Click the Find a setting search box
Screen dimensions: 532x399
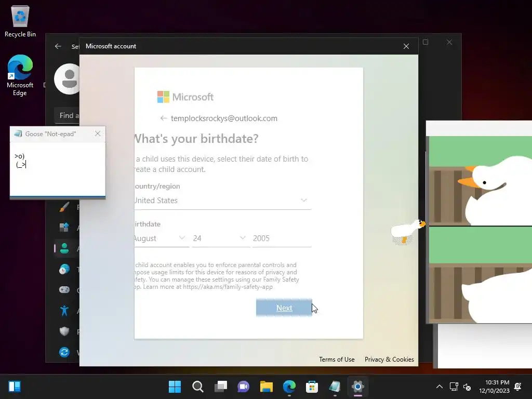(67, 115)
